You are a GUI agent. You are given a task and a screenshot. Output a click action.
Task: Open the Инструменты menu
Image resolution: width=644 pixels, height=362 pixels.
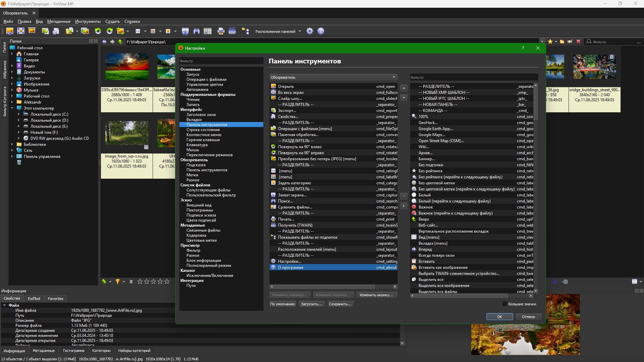(x=88, y=21)
